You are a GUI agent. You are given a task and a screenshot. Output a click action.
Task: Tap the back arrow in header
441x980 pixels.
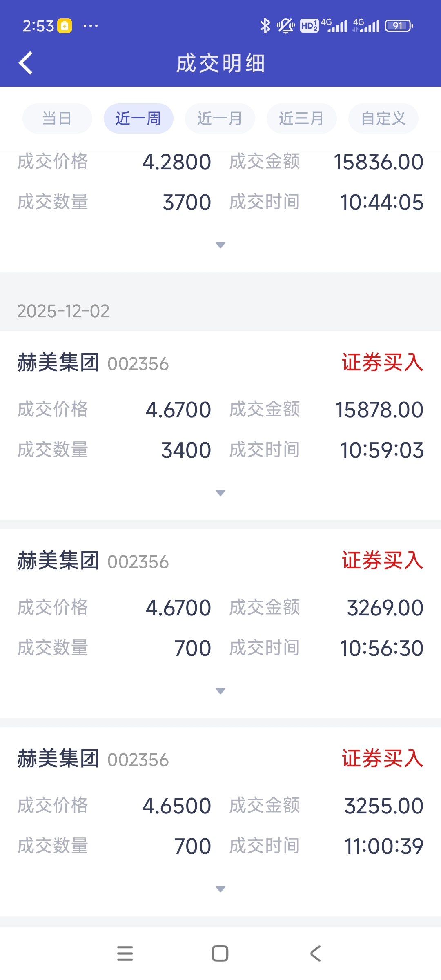(x=26, y=63)
